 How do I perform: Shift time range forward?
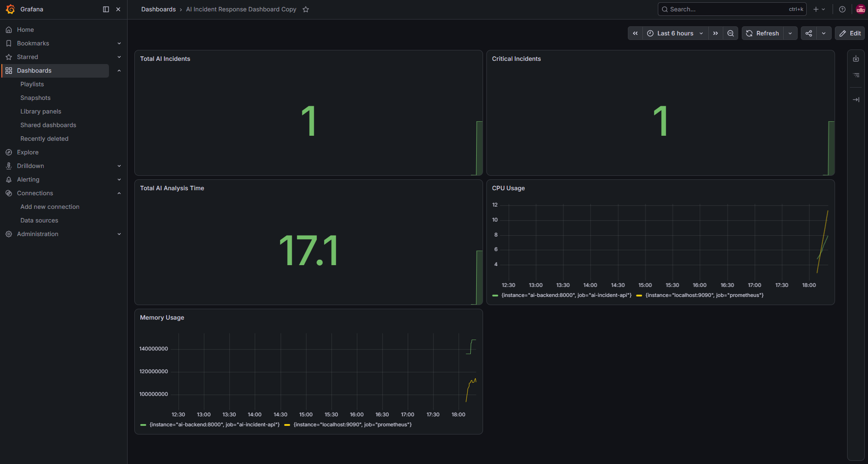[x=715, y=33]
